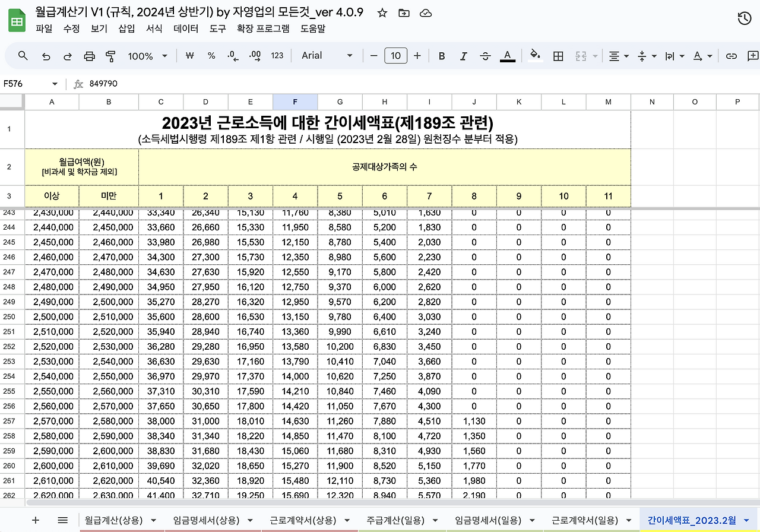760x532 pixels.
Task: Open text wrapping dropdown
Action: (674, 56)
